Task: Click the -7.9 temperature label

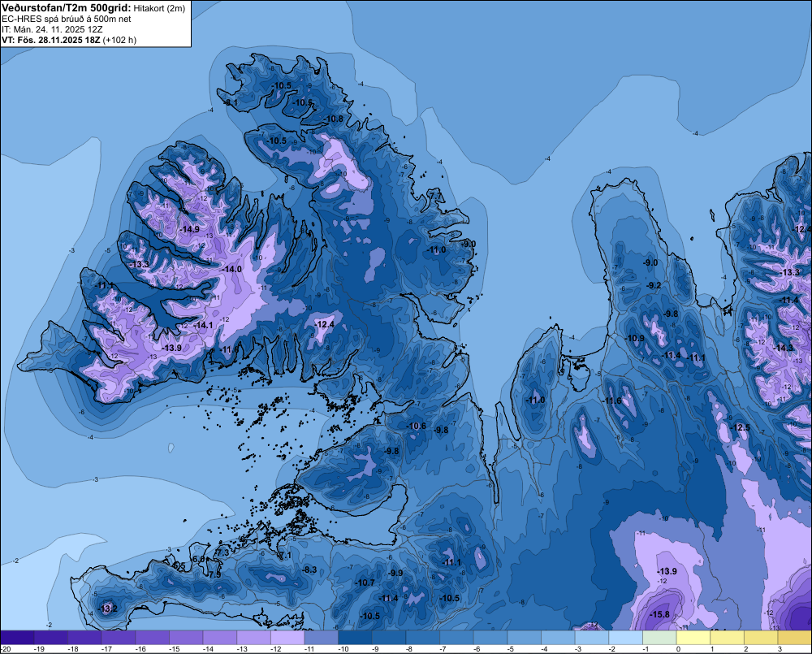Action: (x=214, y=574)
